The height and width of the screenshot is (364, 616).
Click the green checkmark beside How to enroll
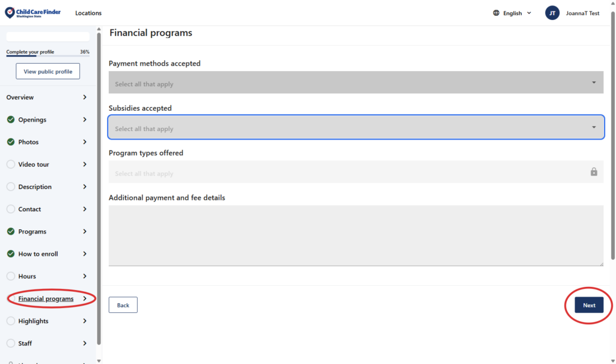point(11,254)
